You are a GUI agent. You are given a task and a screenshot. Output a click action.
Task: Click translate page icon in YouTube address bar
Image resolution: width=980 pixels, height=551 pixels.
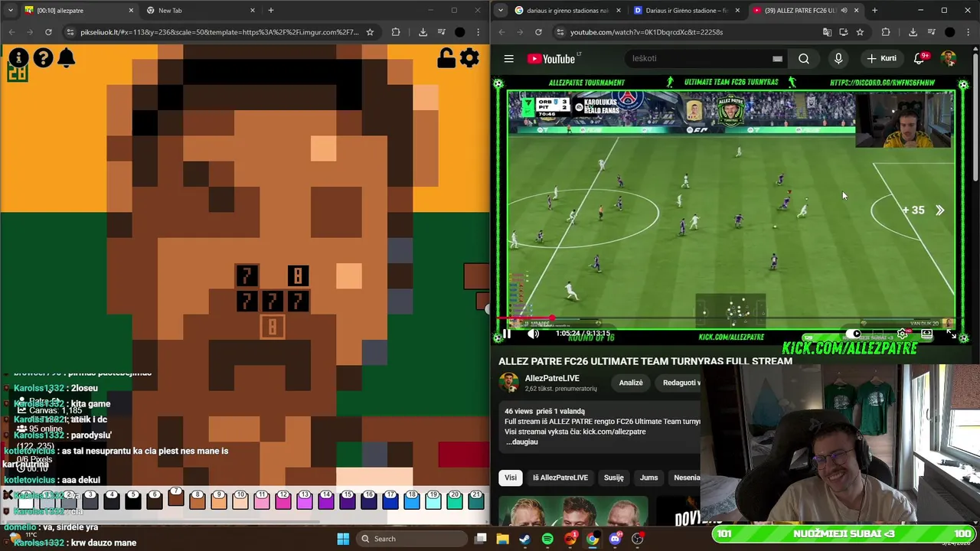827,32
